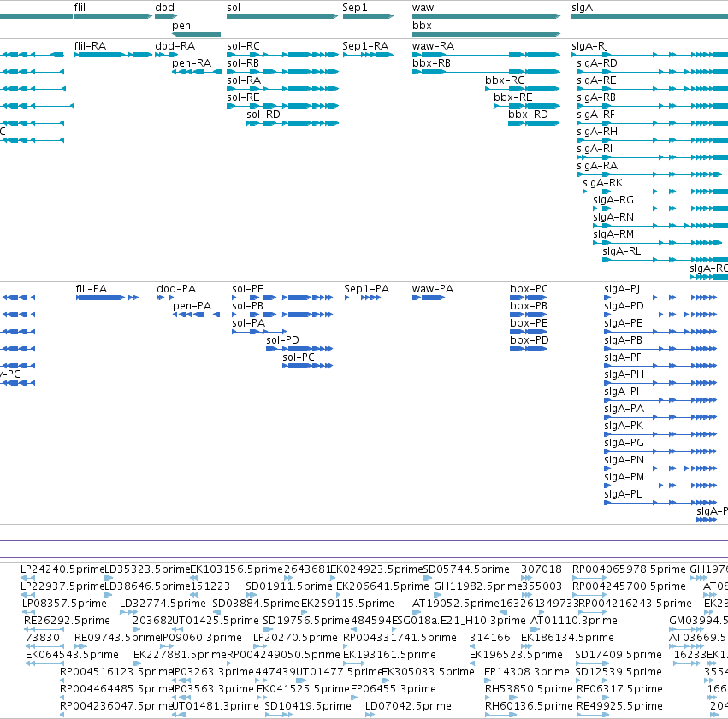Select EST SD05744.5prime
This screenshot has width=728, height=719.
click(466, 569)
